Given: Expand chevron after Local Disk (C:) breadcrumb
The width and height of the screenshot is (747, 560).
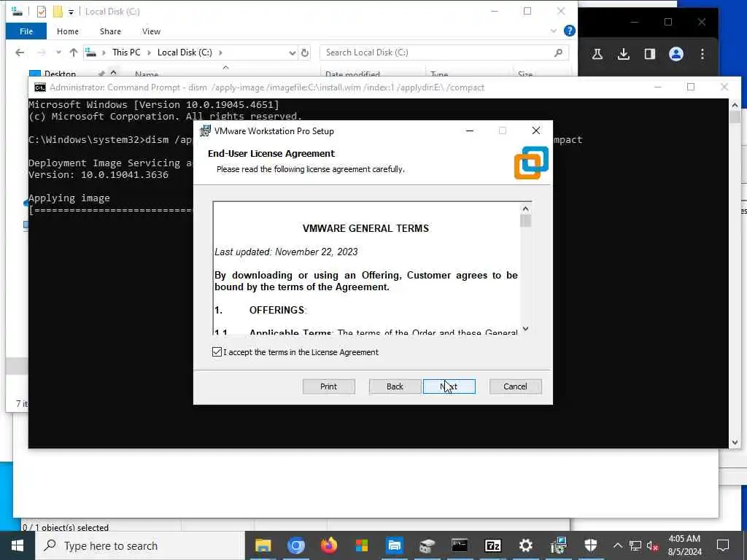Looking at the screenshot, I should (x=220, y=52).
